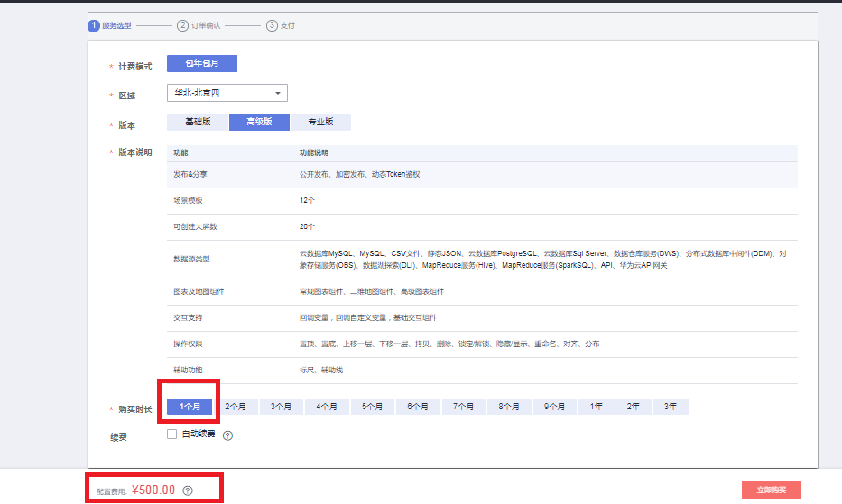Select 7个月 purchase duration
The width and height of the screenshot is (842, 504).
[x=464, y=407]
